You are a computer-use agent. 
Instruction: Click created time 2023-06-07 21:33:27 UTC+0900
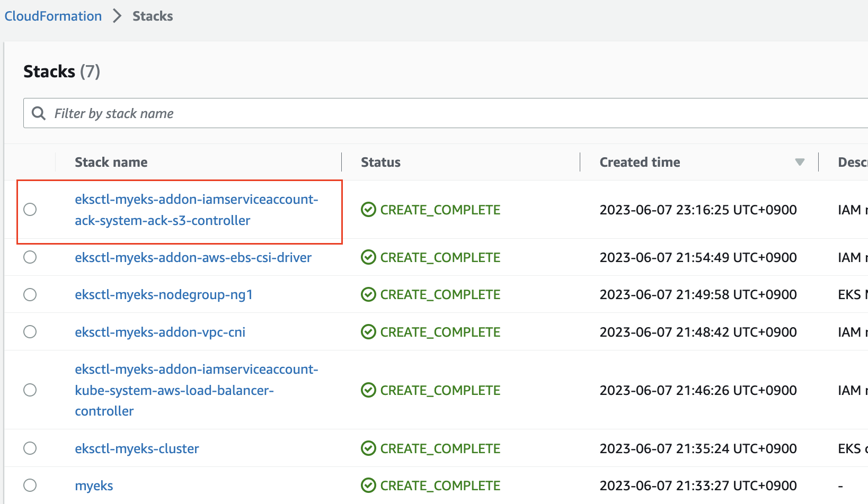(x=698, y=485)
